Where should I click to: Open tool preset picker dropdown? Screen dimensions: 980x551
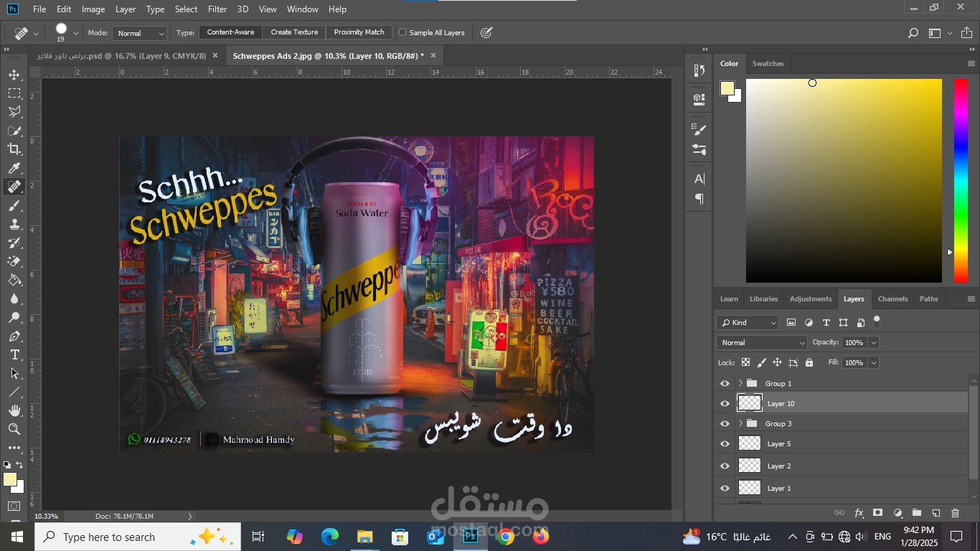[36, 33]
